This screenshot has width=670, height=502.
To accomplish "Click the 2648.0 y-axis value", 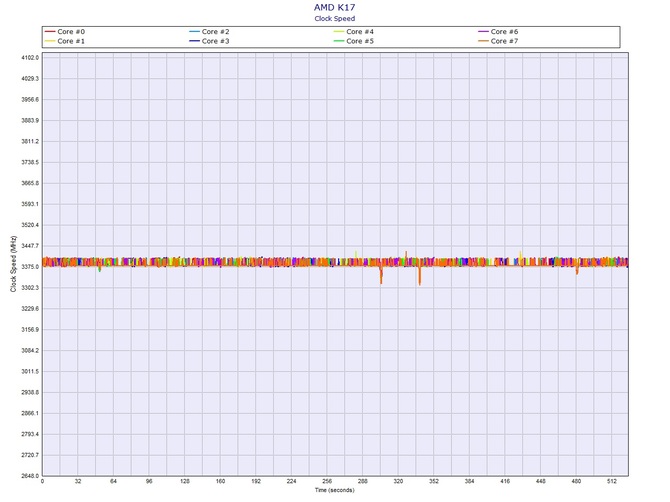I will (x=30, y=476).
